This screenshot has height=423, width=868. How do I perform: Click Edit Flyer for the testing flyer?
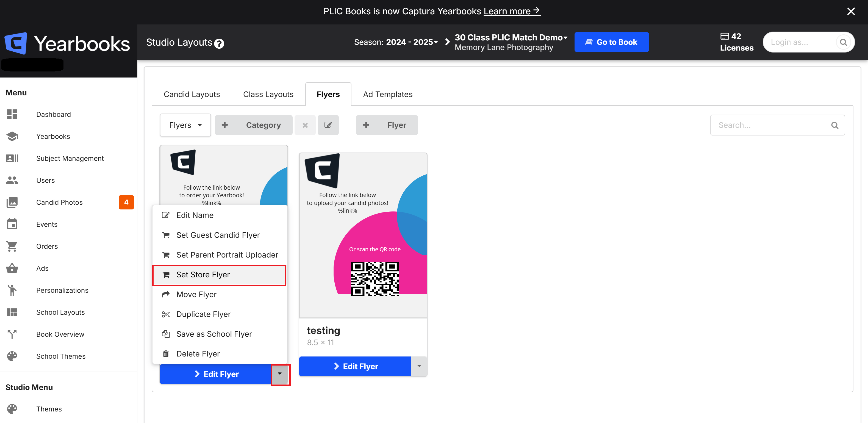pos(355,366)
